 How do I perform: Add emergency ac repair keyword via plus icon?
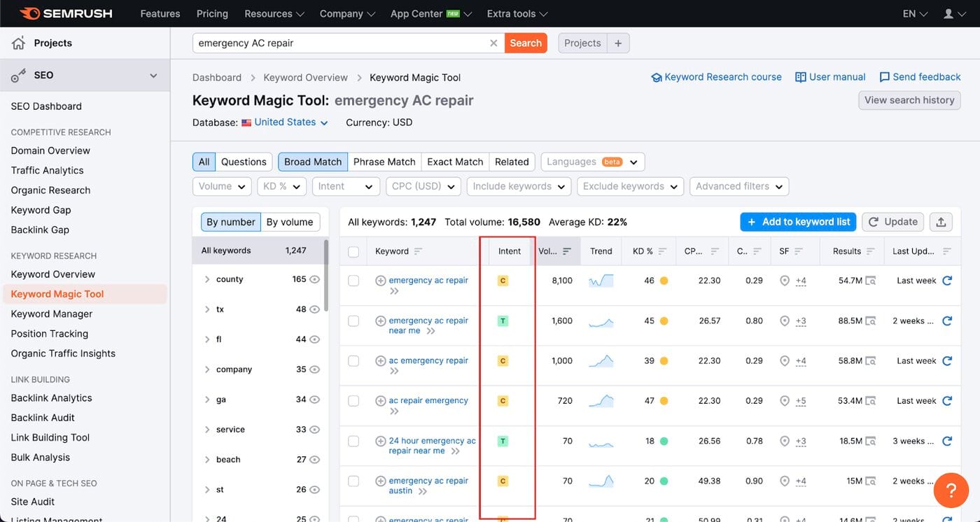pyautogui.click(x=381, y=281)
